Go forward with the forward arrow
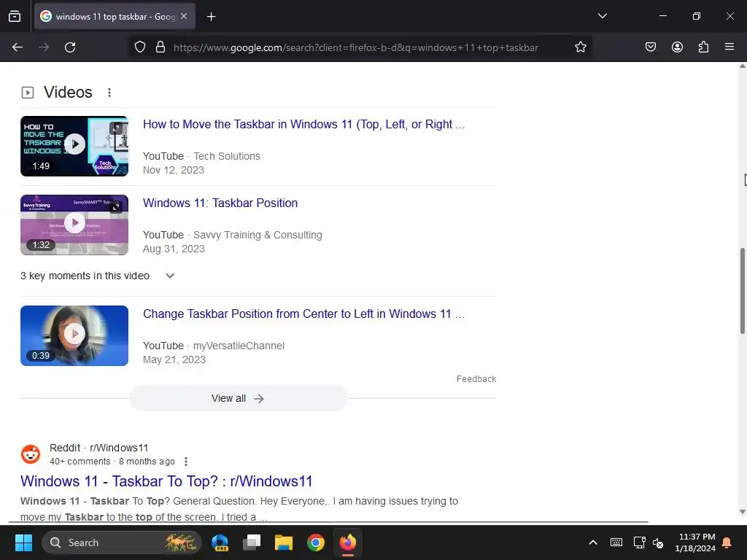The height and width of the screenshot is (560, 747). pyautogui.click(x=44, y=47)
